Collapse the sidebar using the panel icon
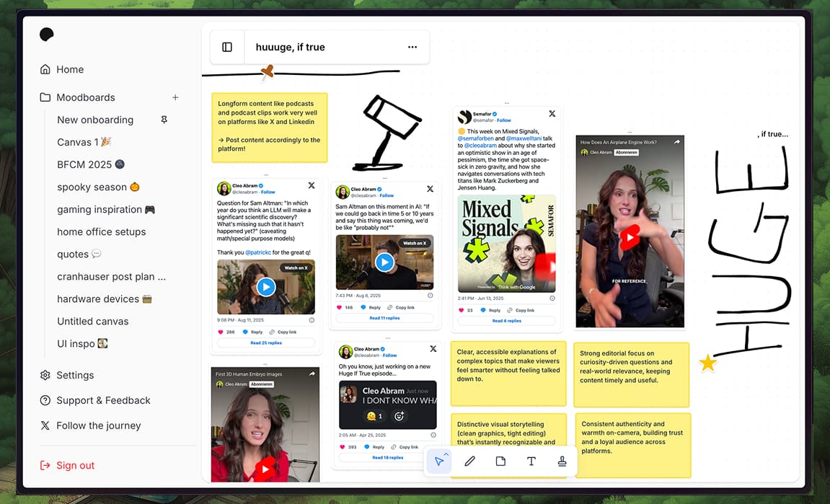The height and width of the screenshot is (504, 830). pyautogui.click(x=227, y=46)
